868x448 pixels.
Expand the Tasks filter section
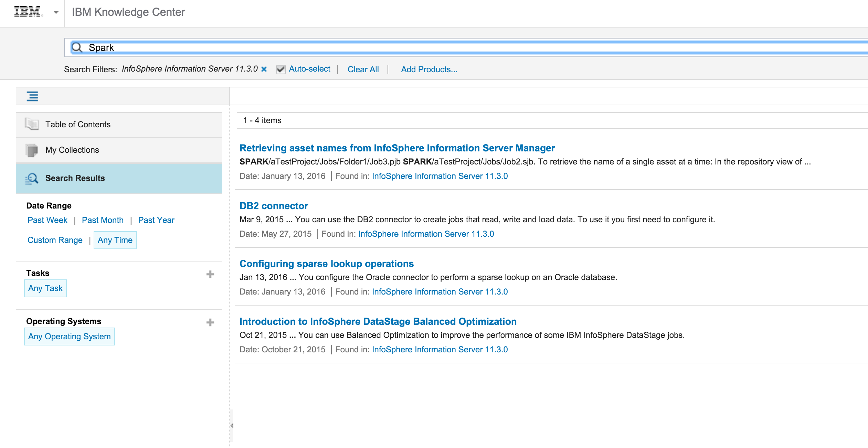coord(210,274)
